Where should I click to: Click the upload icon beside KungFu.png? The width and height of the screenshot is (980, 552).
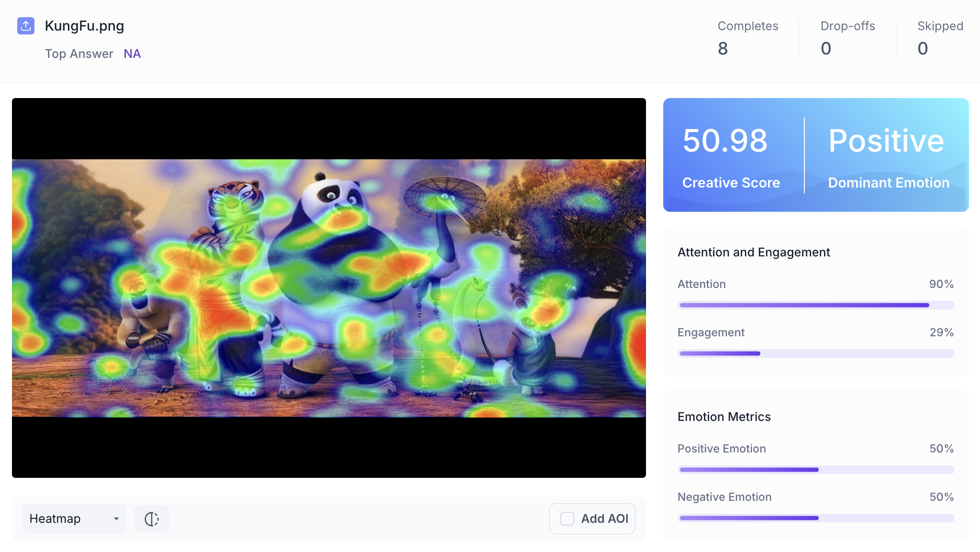[x=26, y=26]
